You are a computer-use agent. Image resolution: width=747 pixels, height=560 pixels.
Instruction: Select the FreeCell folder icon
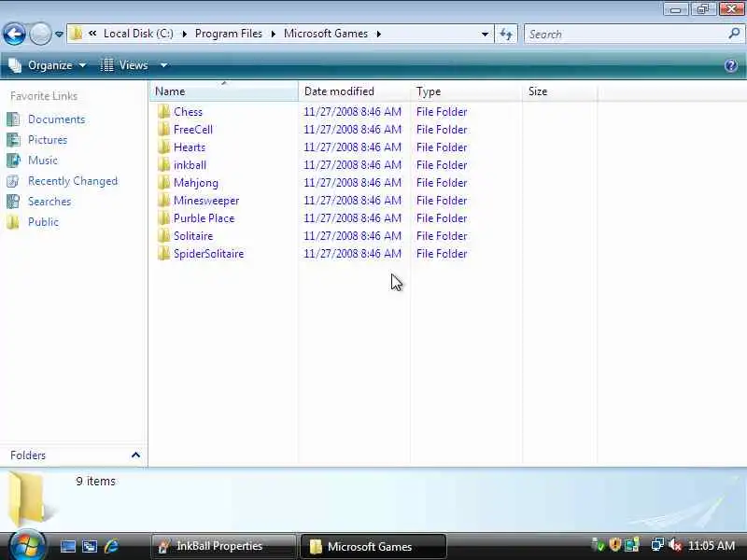[164, 130]
